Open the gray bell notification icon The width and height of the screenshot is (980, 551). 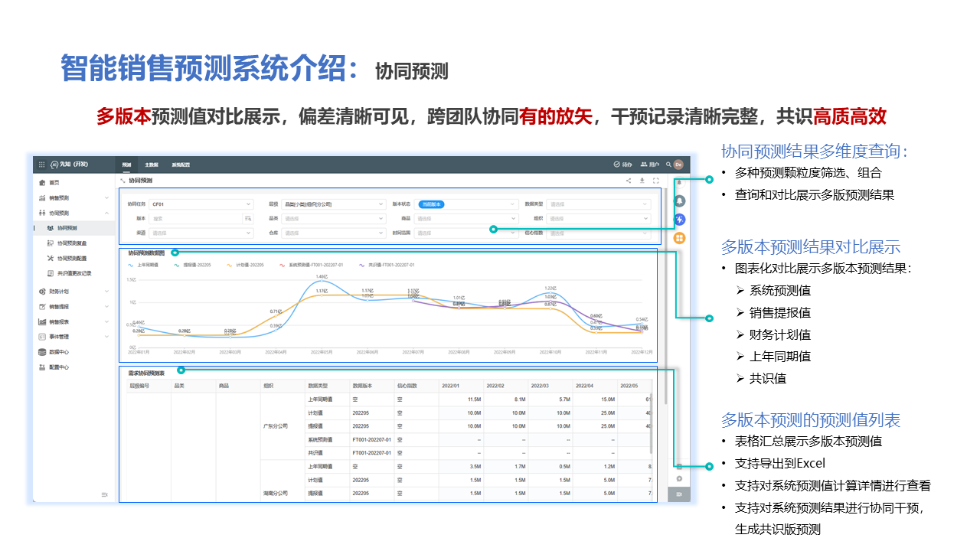679,201
